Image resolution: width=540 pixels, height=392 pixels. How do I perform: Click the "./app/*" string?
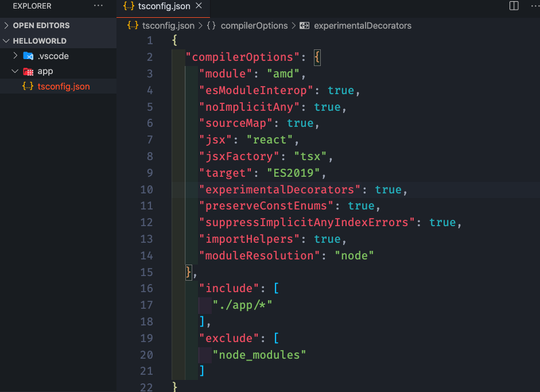tap(242, 305)
